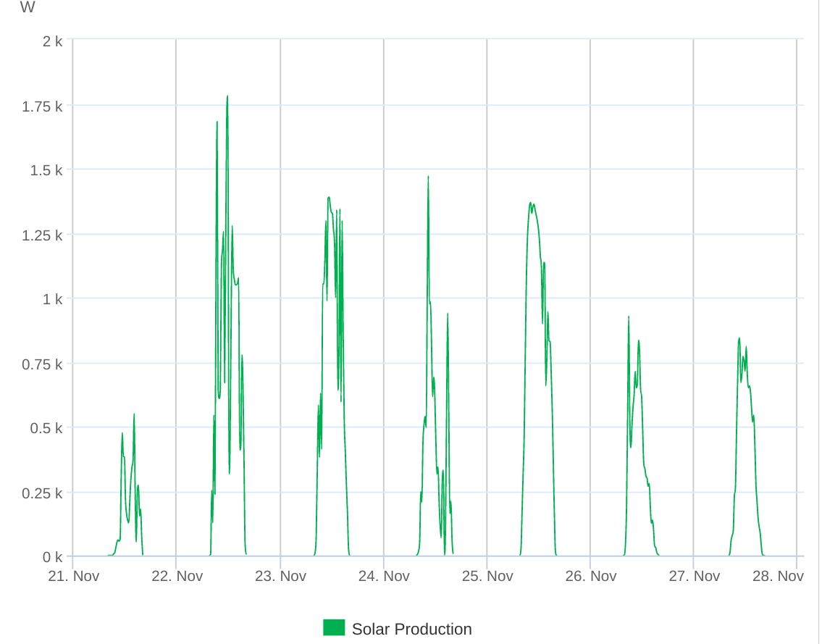Click the "1.75 k" y-axis label
Screen dimensions: 822x644
pyautogui.click(x=42, y=106)
